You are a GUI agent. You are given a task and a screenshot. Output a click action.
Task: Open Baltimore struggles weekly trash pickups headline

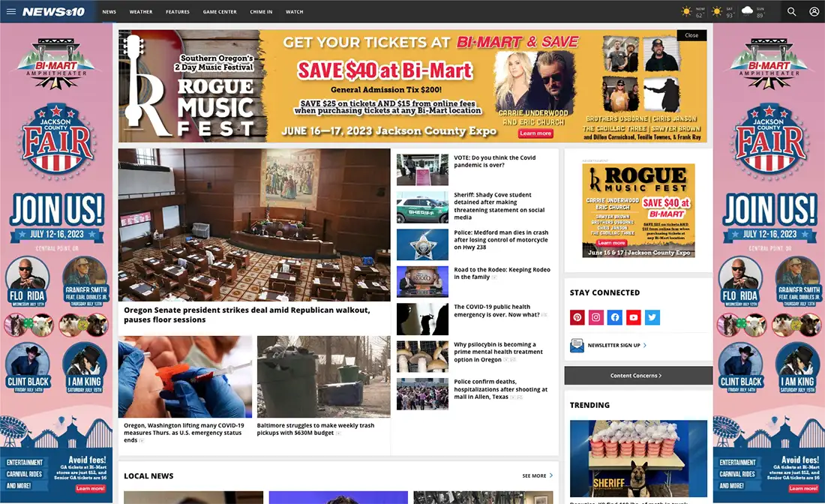[x=316, y=429]
